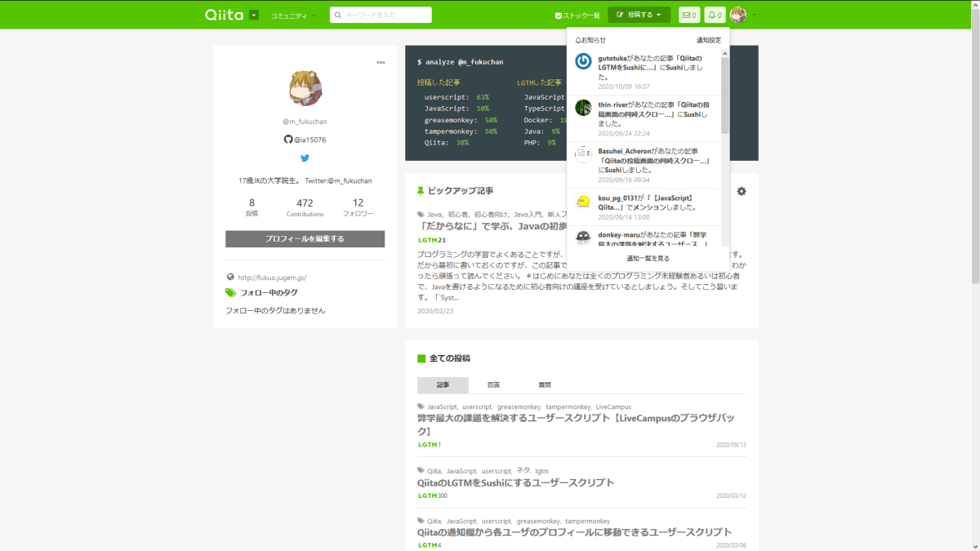980x551 pixels.
Task: Toggle the bell notifications icon
Action: click(715, 15)
